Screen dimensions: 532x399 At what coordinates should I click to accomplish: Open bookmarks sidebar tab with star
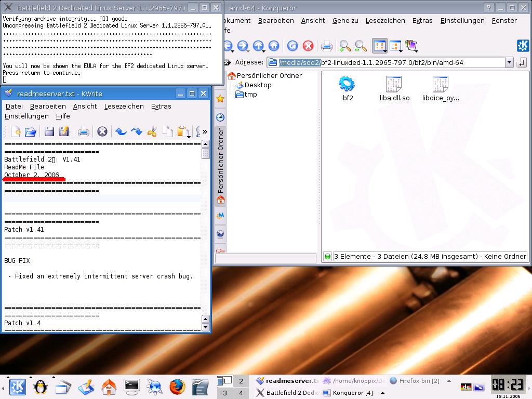point(220,99)
